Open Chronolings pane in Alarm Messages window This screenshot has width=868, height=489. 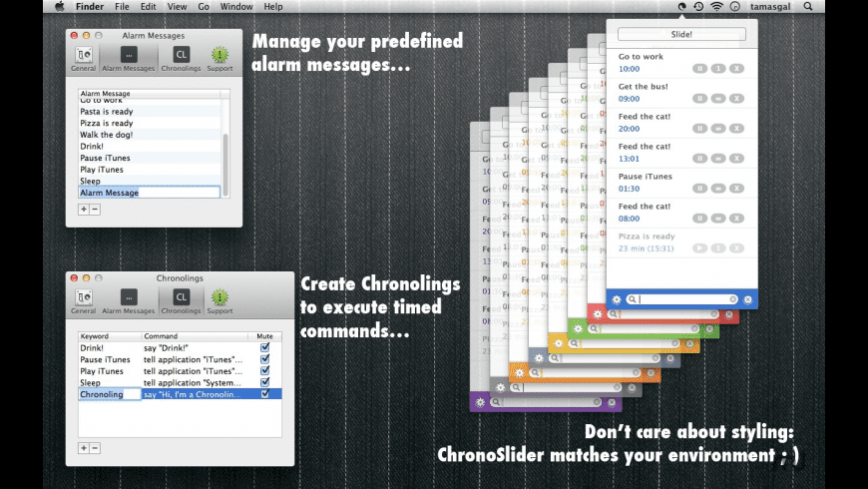(181, 59)
